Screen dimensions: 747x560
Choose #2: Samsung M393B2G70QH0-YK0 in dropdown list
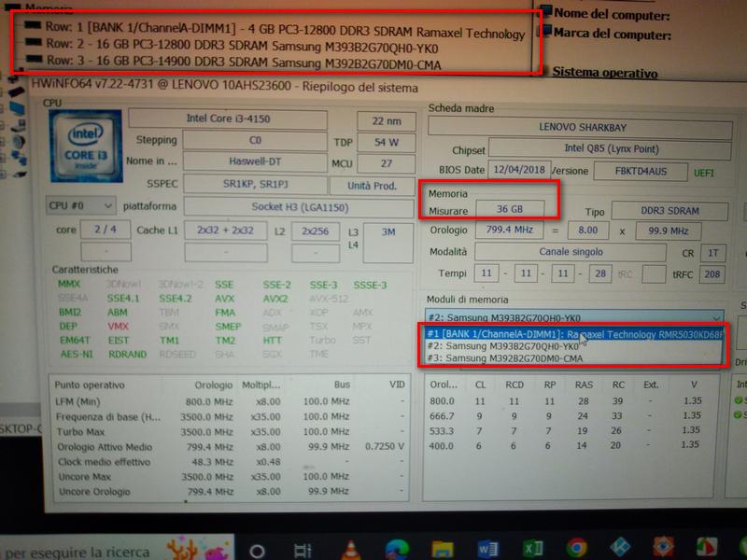(x=573, y=346)
